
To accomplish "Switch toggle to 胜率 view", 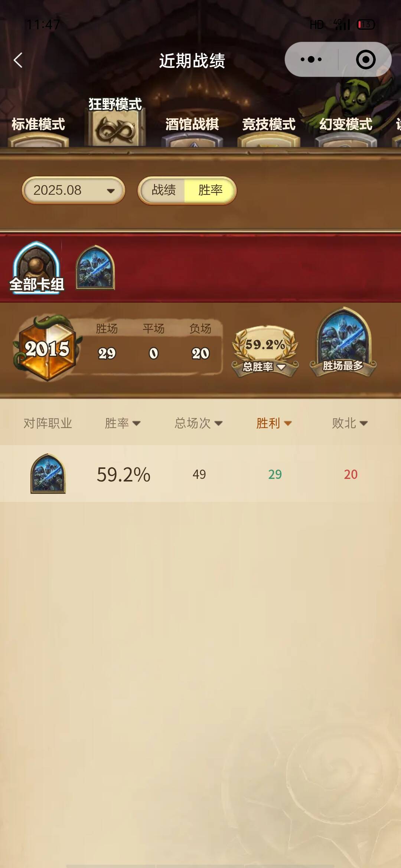I will point(210,190).
